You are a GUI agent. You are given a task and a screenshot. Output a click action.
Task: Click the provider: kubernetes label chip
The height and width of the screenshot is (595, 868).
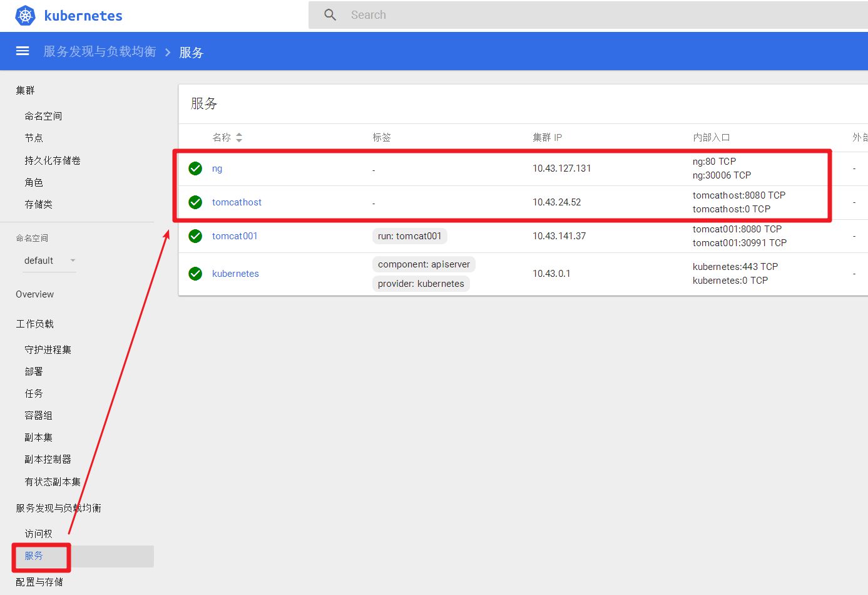pyautogui.click(x=421, y=284)
